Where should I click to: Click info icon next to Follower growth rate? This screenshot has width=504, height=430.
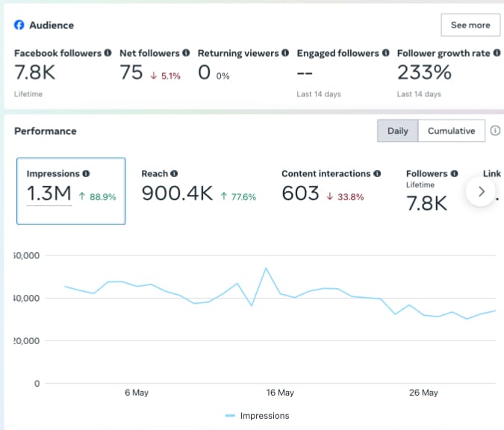point(497,53)
